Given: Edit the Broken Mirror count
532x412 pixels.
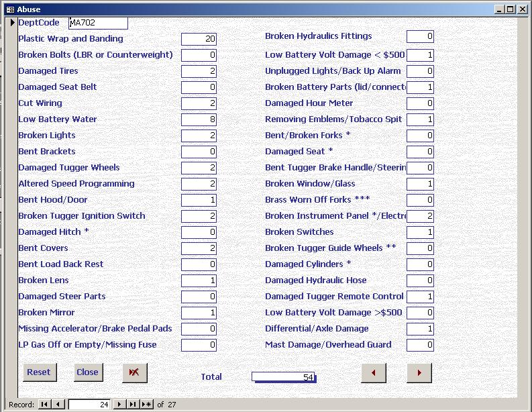Looking at the screenshot, I should tap(199, 313).
